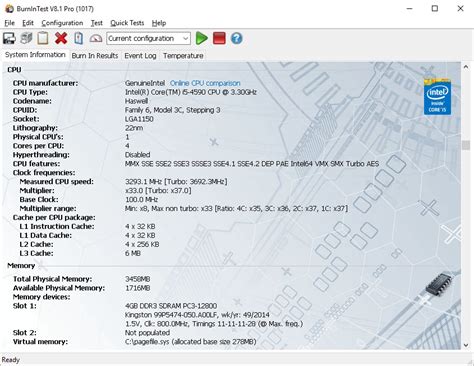The height and width of the screenshot is (366, 474).
Task: Start tests with the green play button
Action: (201, 38)
